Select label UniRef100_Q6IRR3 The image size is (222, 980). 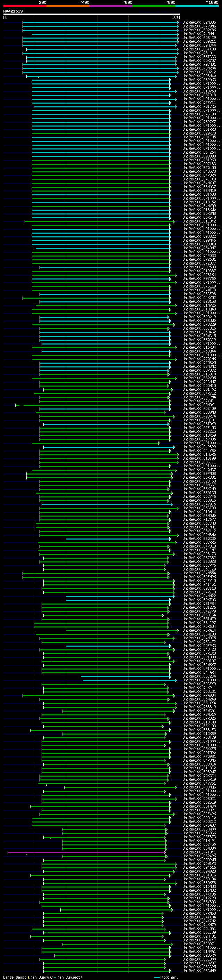(199, 129)
